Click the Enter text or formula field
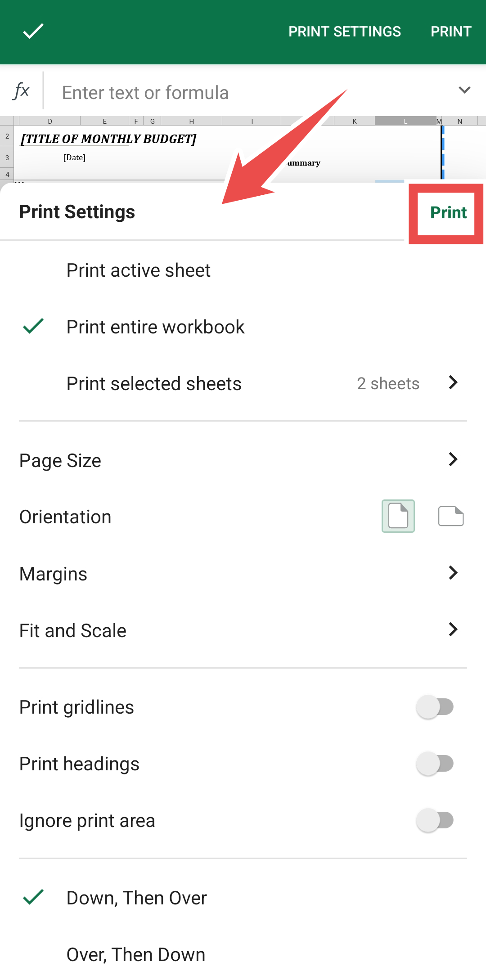Screen dimensions: 486x980 point(252,93)
